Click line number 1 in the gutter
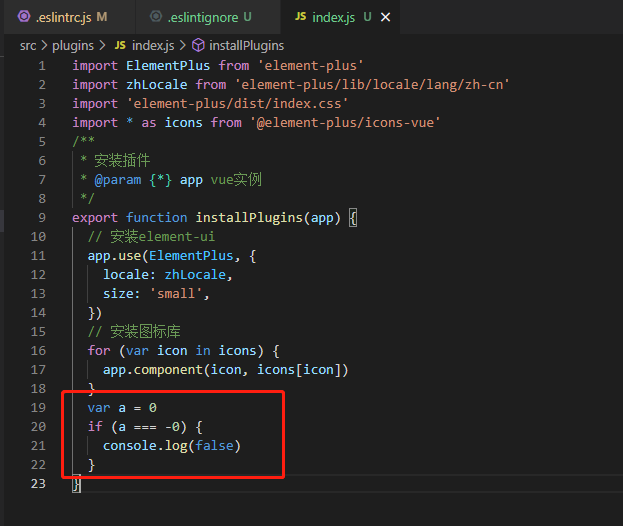Viewport: 623px width, 526px height. (42, 66)
